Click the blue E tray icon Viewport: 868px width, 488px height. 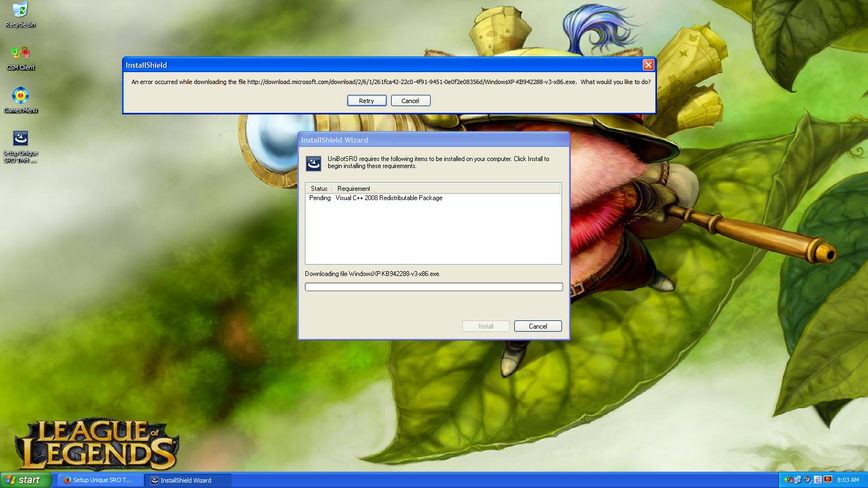click(x=818, y=480)
